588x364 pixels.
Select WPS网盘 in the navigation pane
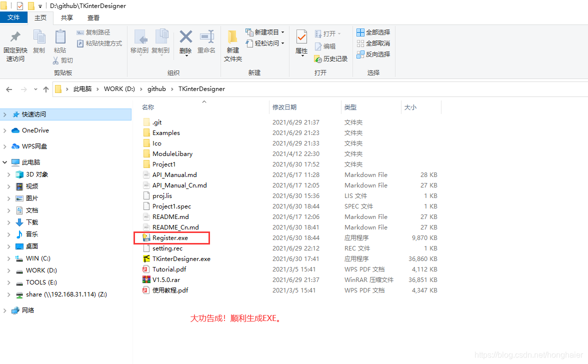(x=34, y=146)
